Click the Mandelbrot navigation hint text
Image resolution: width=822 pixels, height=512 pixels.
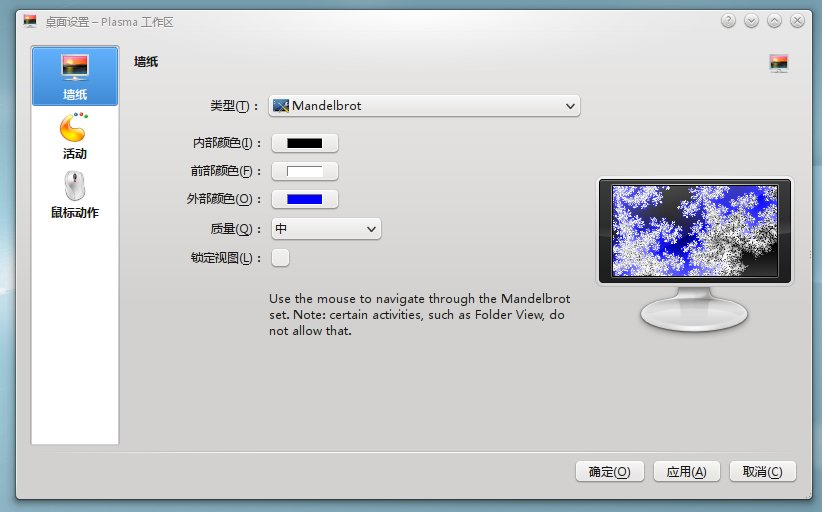419,314
